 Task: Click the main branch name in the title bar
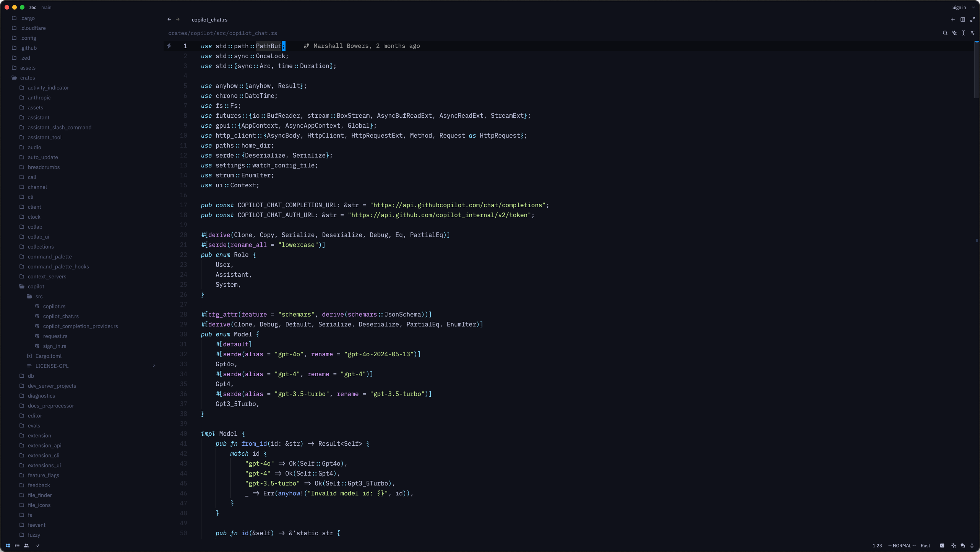46,7
